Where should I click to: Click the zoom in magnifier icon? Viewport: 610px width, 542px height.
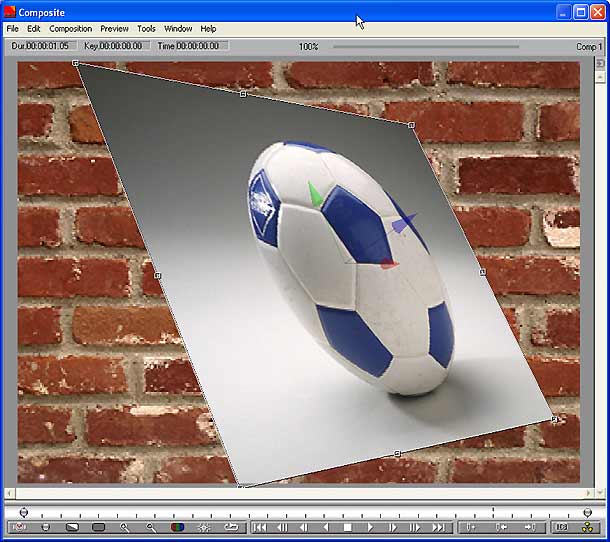point(125,527)
